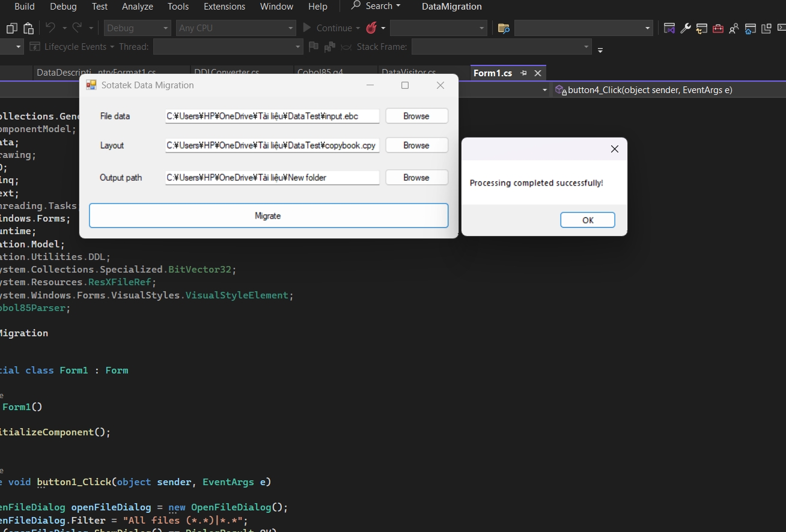
Task: Click the Search magnifier icon
Action: (x=356, y=5)
